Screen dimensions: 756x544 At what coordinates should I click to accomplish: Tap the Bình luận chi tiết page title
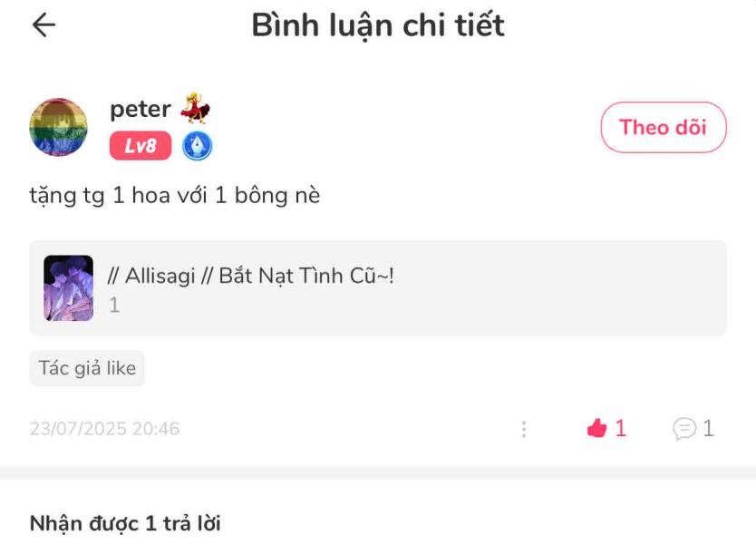[379, 26]
